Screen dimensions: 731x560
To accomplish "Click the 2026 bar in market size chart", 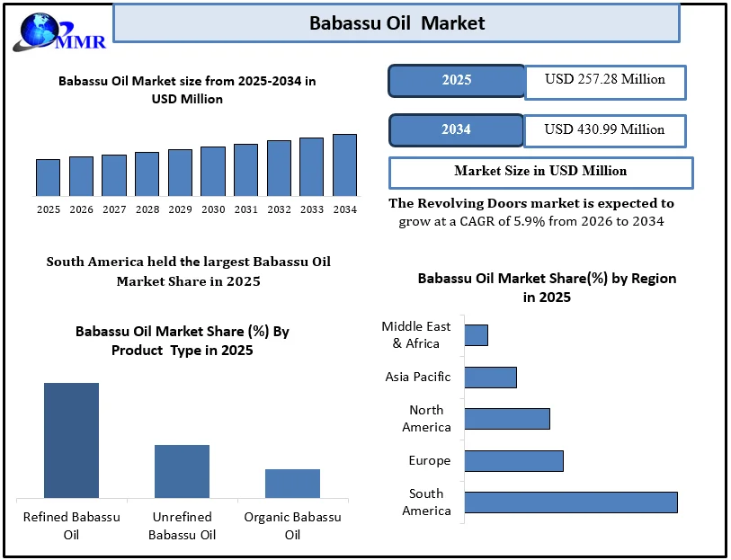I will (81, 176).
